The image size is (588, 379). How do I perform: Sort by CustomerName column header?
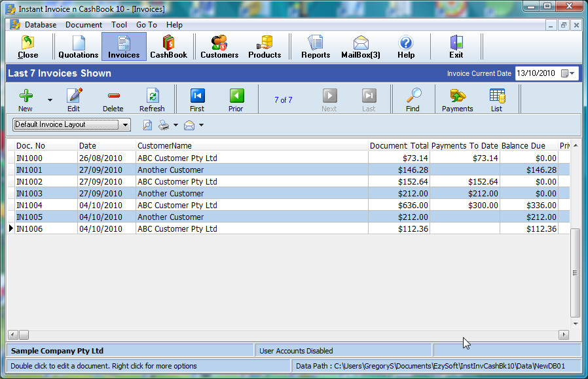pyautogui.click(x=252, y=146)
